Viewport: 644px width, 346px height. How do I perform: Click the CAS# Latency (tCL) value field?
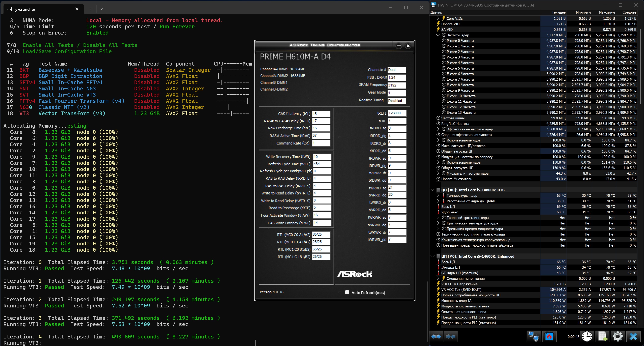click(x=321, y=114)
